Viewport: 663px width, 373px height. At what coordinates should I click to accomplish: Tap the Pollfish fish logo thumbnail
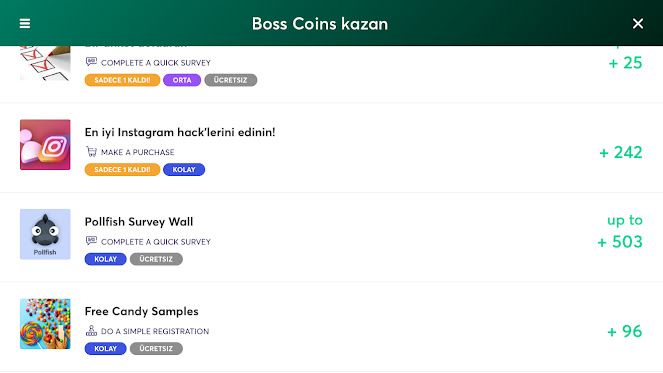(45, 234)
